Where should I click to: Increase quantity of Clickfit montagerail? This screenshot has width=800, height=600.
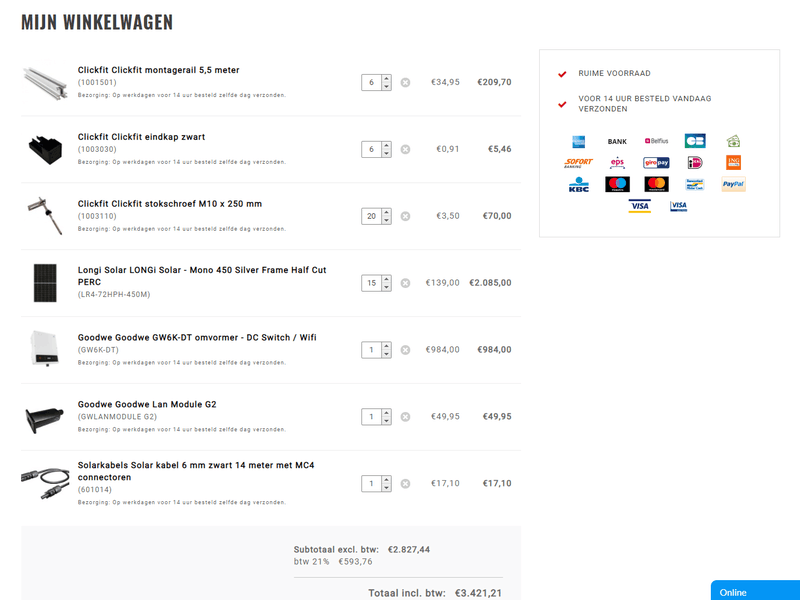point(384,78)
